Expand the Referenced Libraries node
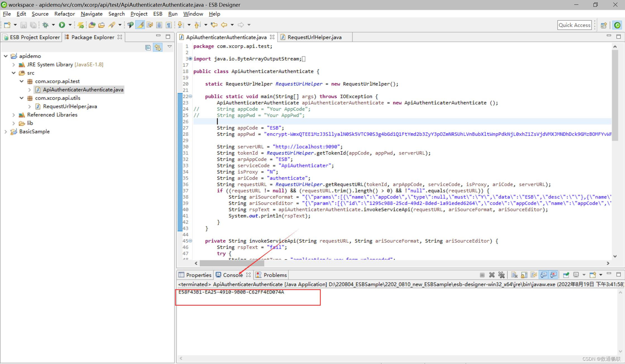Image resolution: width=625 pixels, height=364 pixels. coord(13,115)
